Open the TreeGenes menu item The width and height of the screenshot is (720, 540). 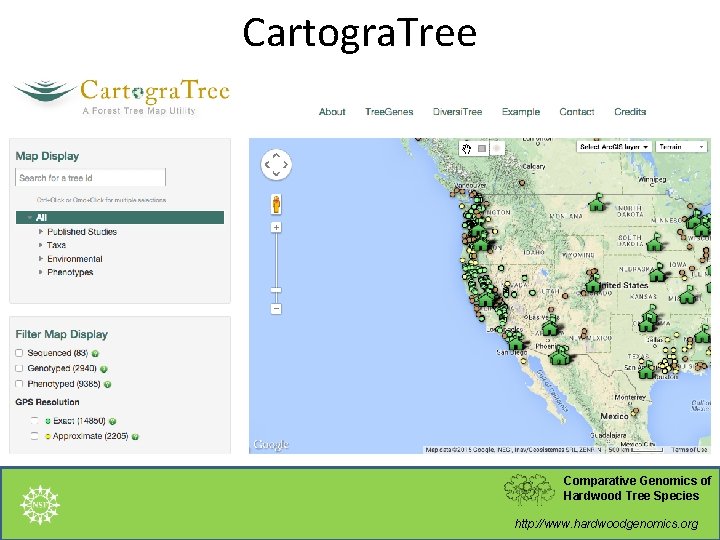(x=389, y=112)
